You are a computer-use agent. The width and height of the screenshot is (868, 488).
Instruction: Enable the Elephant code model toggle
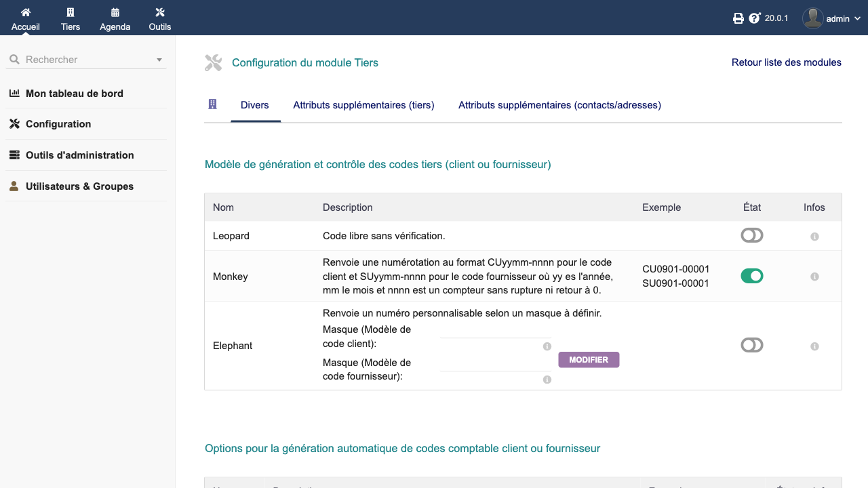(x=751, y=345)
